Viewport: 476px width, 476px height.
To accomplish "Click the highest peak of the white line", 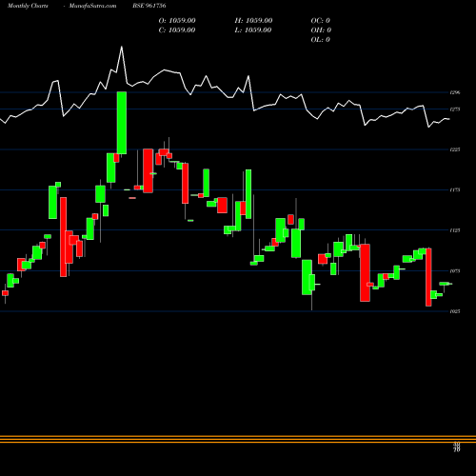I will pos(122,47).
